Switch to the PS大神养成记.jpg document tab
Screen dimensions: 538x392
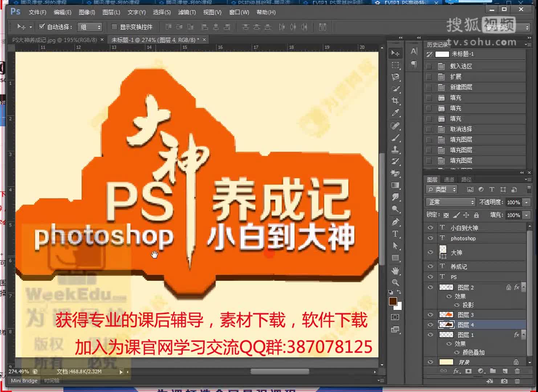54,40
